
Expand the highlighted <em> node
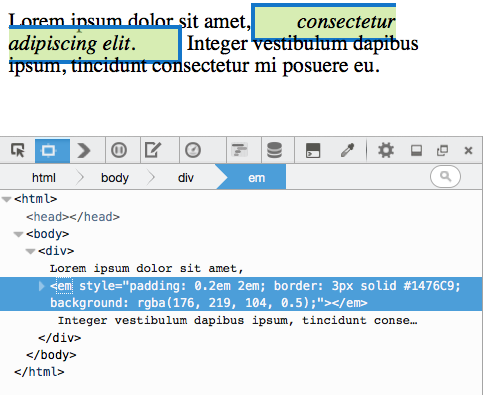point(42,286)
